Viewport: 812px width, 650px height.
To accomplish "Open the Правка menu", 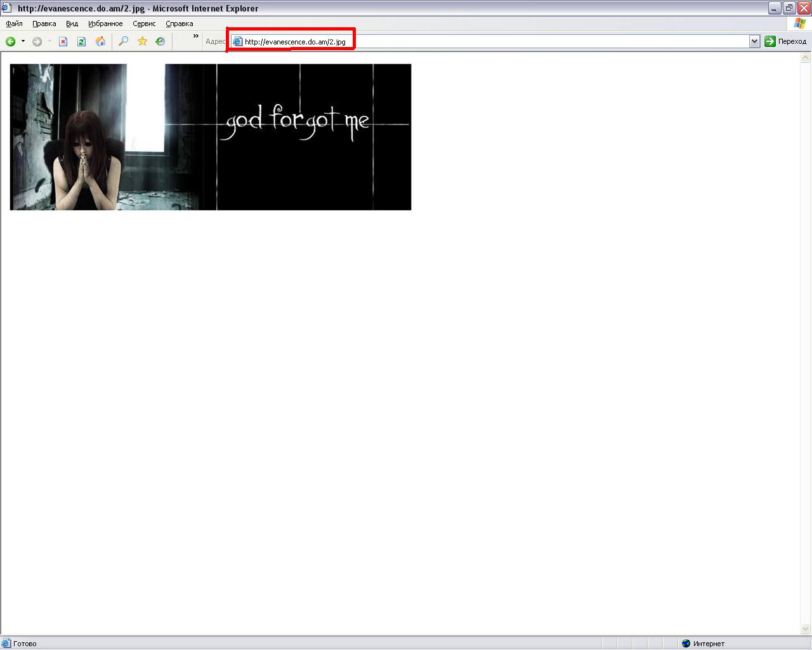I will click(44, 23).
